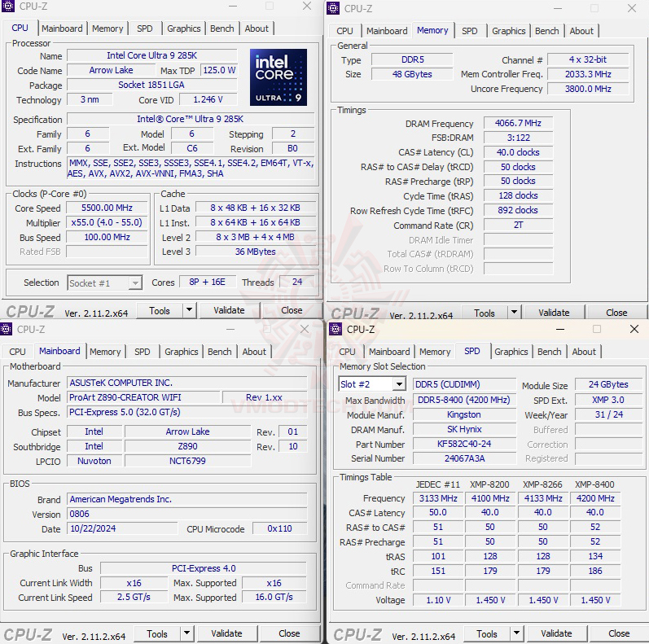Switch to the Memory tab in the SPD window
This screenshot has height=644, width=649.
[435, 352]
